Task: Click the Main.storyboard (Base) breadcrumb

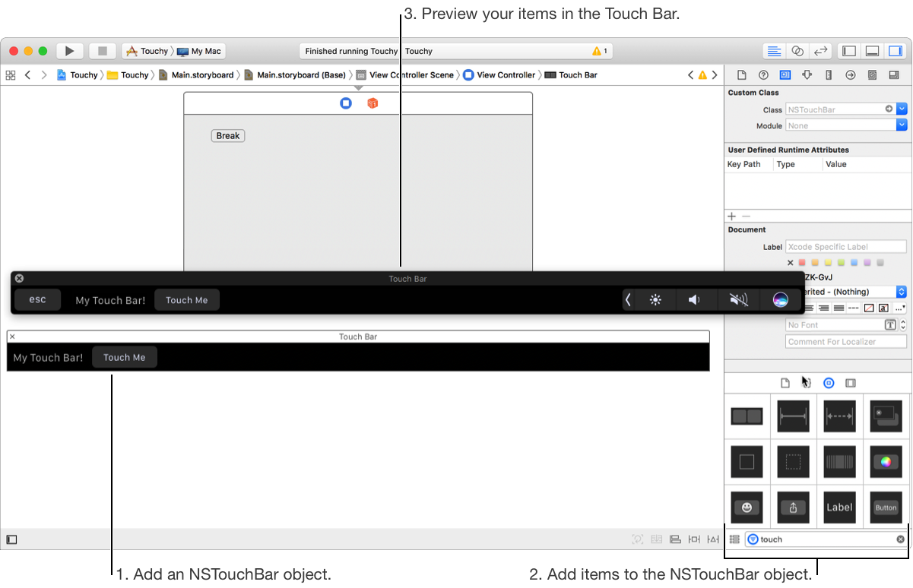Action: point(295,75)
